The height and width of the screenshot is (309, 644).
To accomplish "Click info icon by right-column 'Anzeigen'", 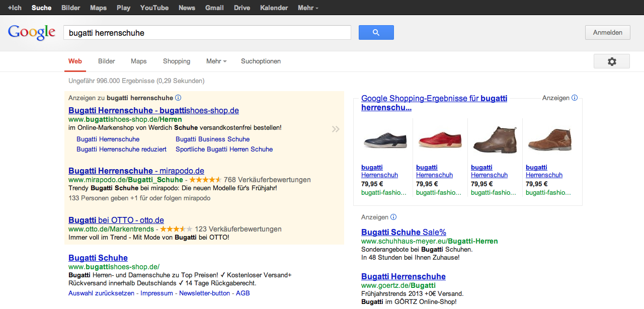I will (393, 217).
